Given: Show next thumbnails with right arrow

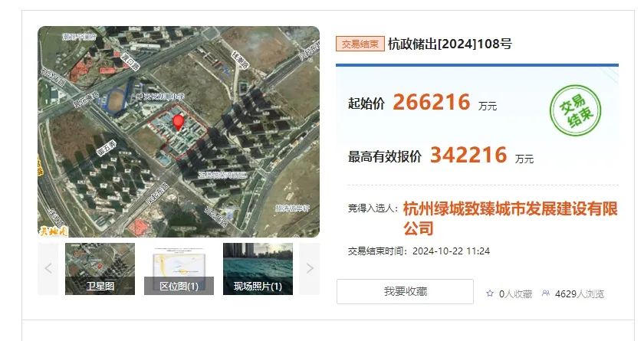Looking at the screenshot, I should point(309,269).
